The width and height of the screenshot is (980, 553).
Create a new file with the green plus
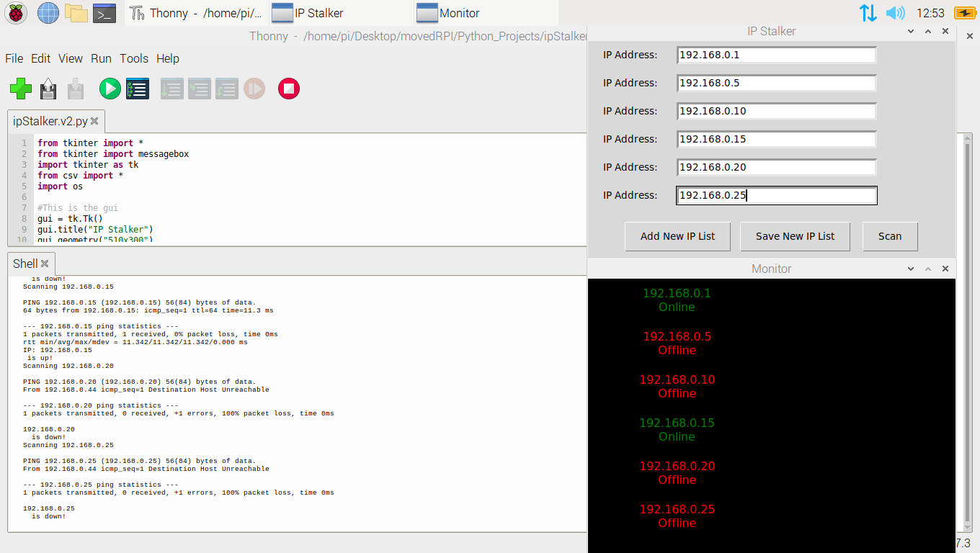(21, 89)
